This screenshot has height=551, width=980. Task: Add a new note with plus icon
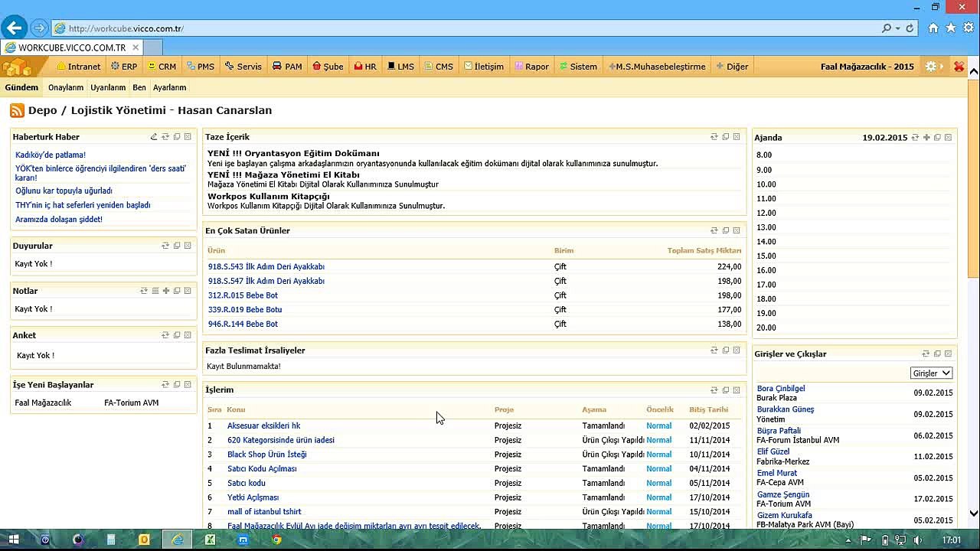pyautogui.click(x=166, y=291)
